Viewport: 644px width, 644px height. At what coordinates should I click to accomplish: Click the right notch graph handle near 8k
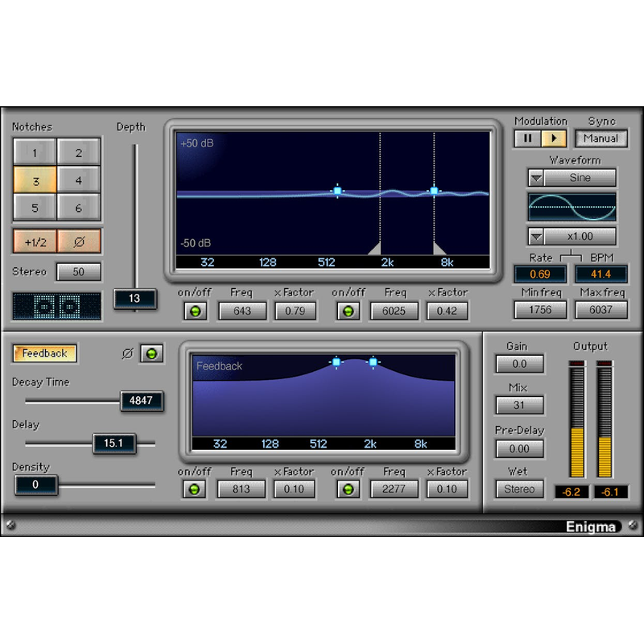coord(434,191)
